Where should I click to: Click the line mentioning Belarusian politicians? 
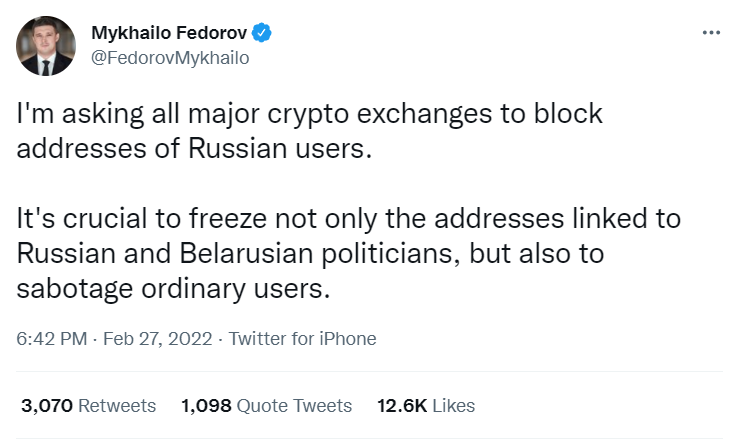[310, 254]
